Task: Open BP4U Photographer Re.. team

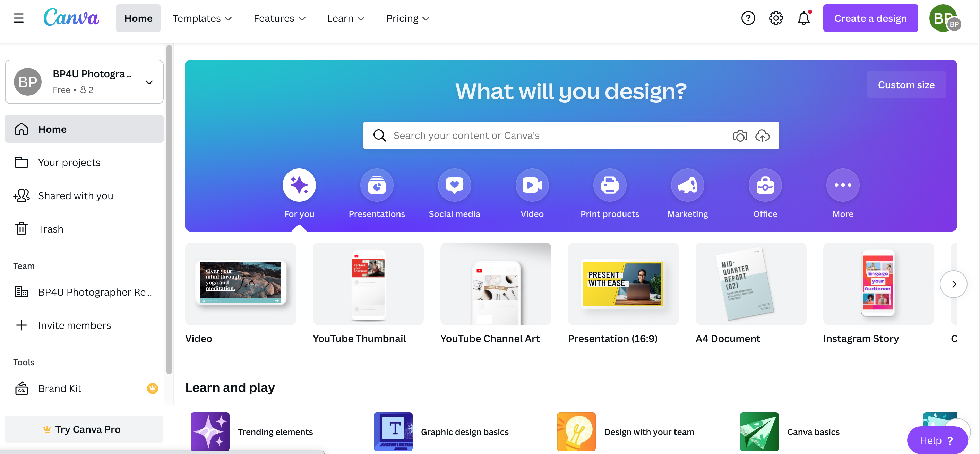Action: click(84, 292)
